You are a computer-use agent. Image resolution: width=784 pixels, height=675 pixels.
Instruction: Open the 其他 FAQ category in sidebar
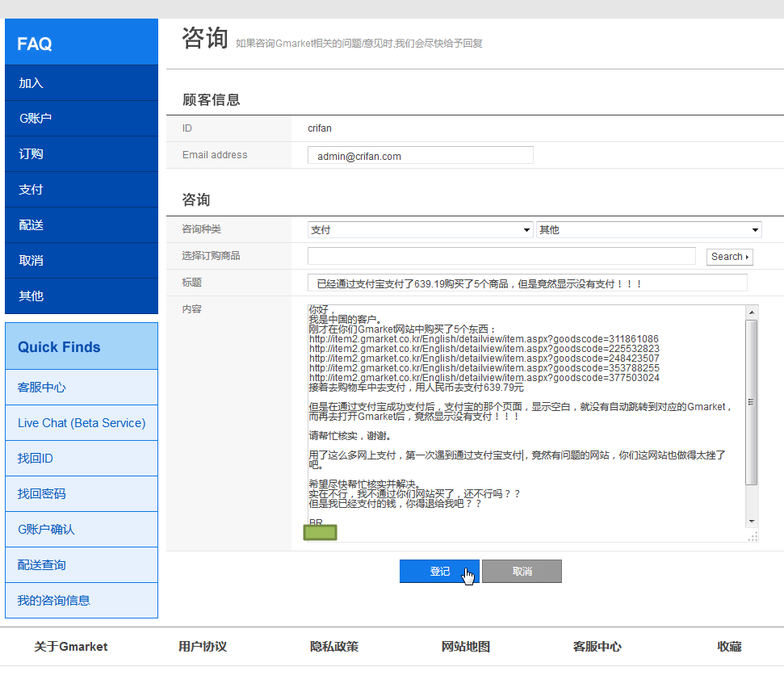point(82,296)
